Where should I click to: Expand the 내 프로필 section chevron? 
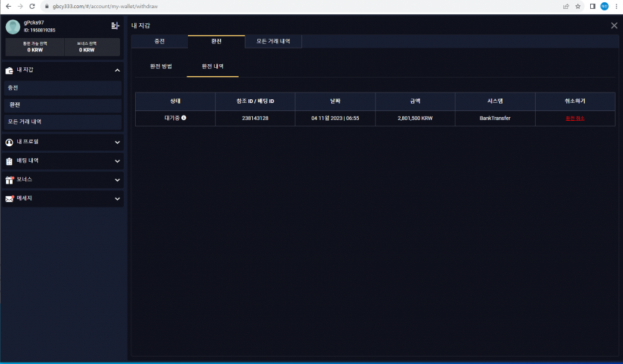[117, 142]
